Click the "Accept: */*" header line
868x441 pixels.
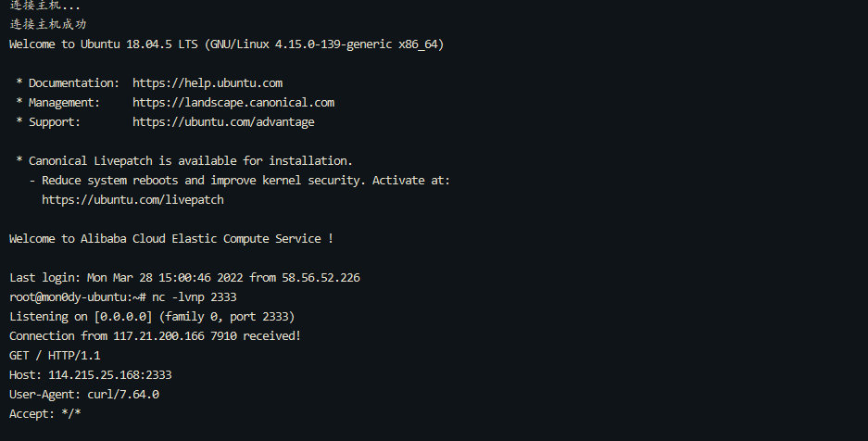44,414
